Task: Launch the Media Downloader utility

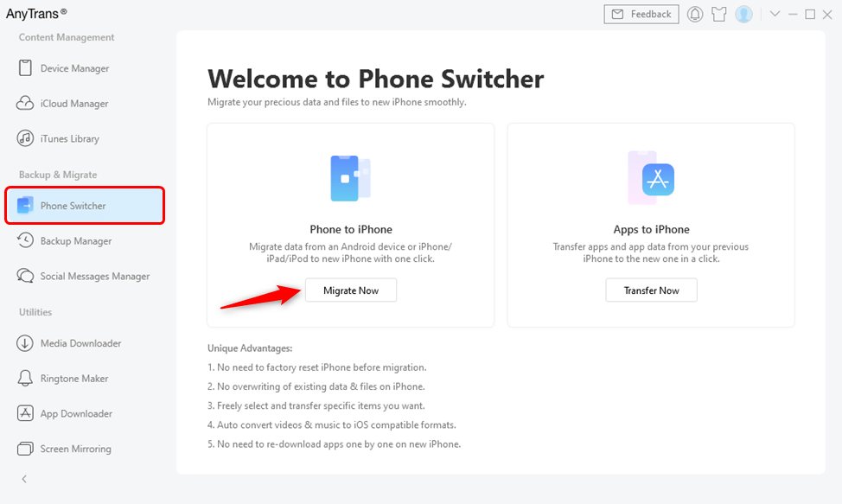Action: pyautogui.click(x=81, y=343)
